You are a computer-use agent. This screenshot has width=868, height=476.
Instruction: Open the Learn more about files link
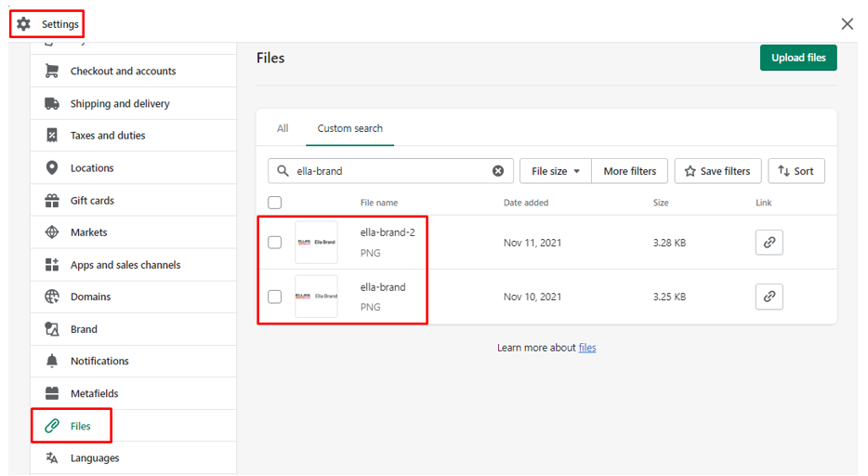[587, 348]
